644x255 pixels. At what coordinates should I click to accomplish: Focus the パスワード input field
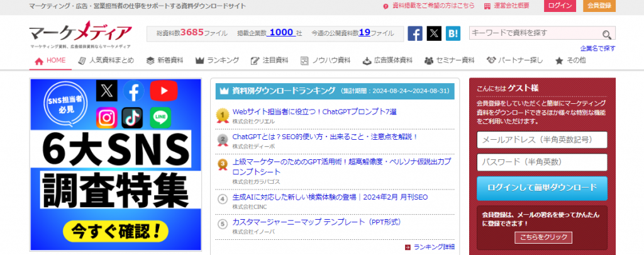point(541,162)
